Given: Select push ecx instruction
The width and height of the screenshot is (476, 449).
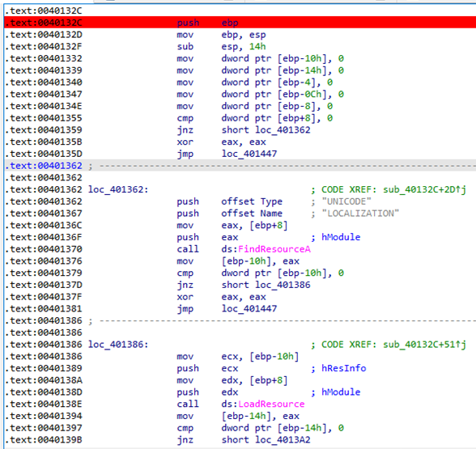Looking at the screenshot, I should coord(207,368).
